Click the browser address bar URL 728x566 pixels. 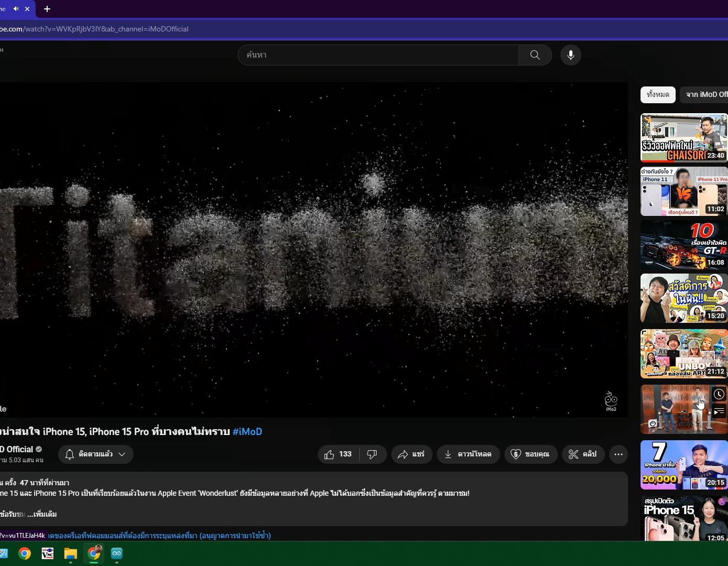[94, 29]
